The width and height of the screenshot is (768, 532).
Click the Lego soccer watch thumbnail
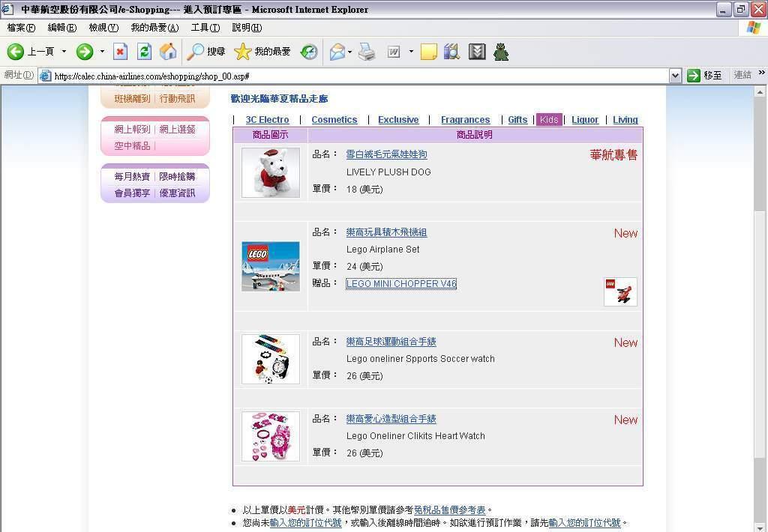(x=271, y=359)
